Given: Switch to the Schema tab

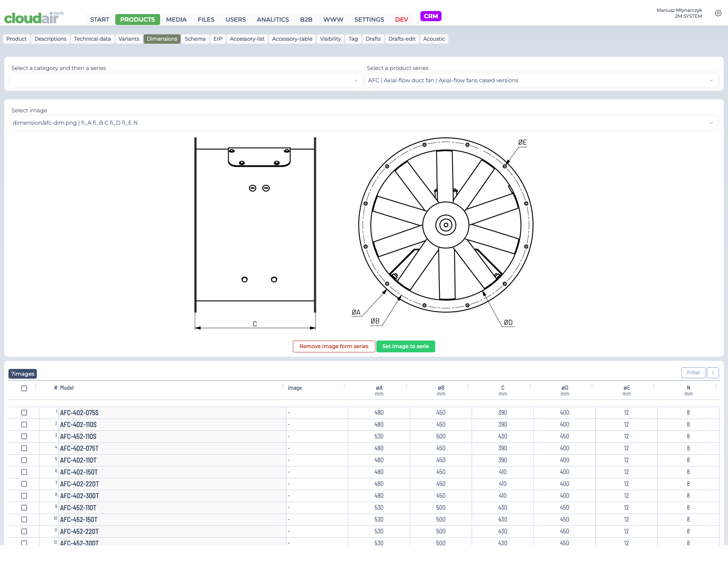Looking at the screenshot, I should point(195,39).
